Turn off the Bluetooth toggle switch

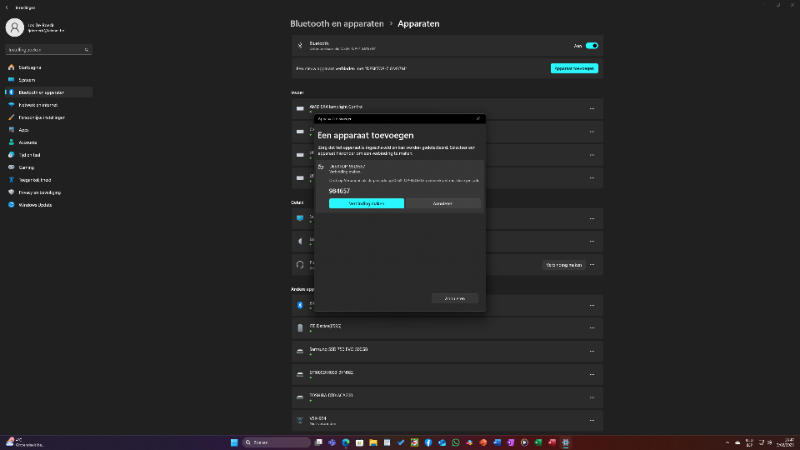(592, 45)
